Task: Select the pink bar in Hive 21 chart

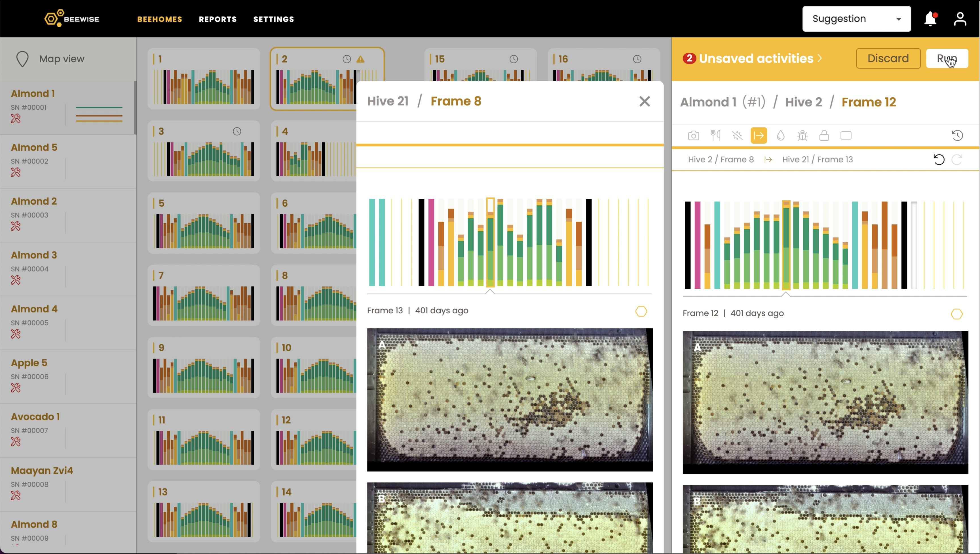Action: coord(431,242)
